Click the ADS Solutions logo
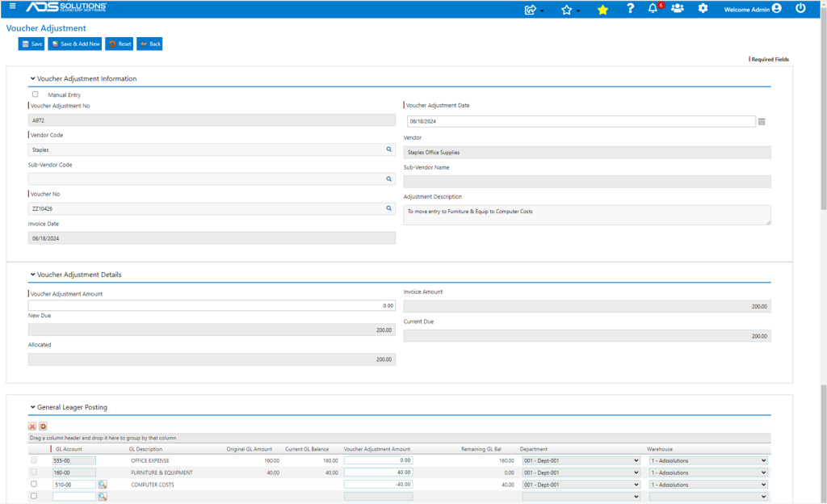The image size is (827, 504). point(66,7)
